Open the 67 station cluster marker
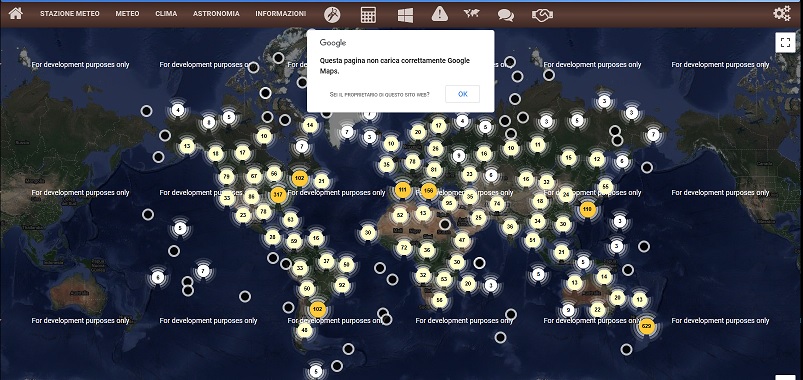 pos(253,176)
